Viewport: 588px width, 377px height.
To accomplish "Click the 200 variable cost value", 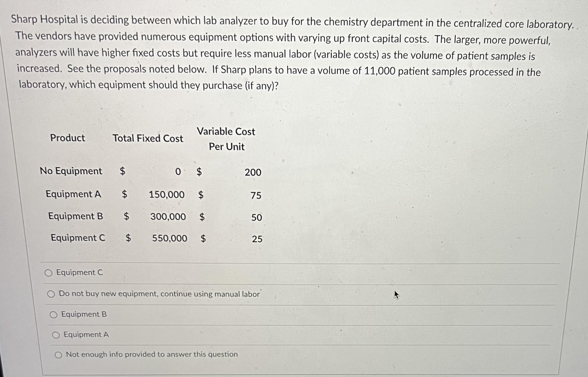I will pos(252,172).
